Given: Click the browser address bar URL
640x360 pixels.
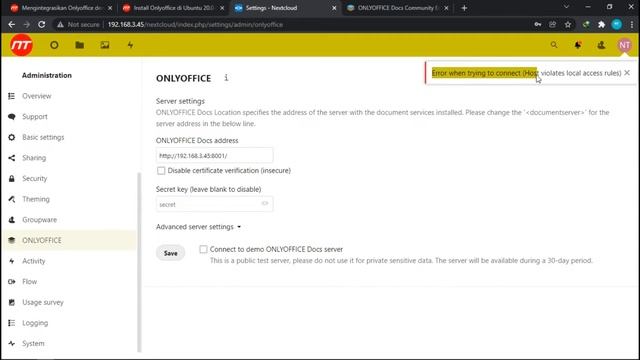Looking at the screenshot, I should (x=195, y=24).
